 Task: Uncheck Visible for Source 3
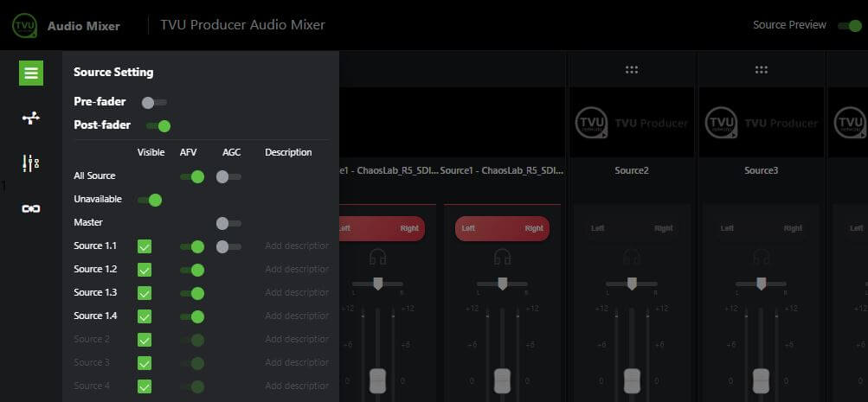(145, 363)
